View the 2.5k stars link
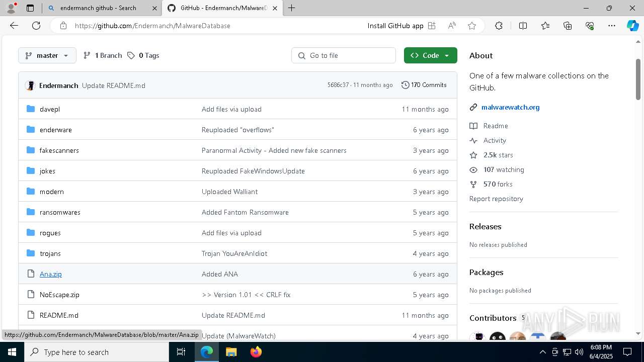644x362 pixels. (x=498, y=155)
